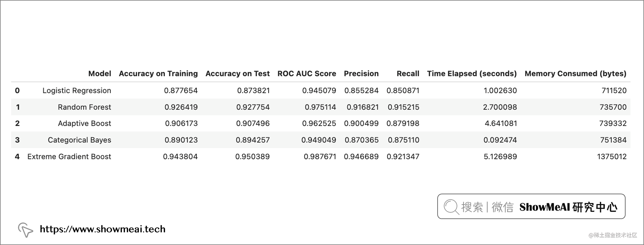
Task: Select the Random Forest model cell
Action: click(84, 107)
